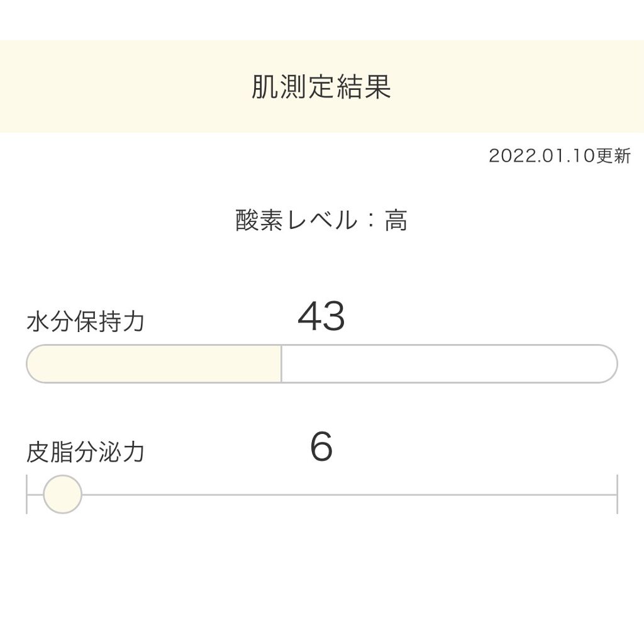Viewport: 644px width, 644px height.
Task: Click the 2022.01.10更新 date text
Action: [560, 156]
